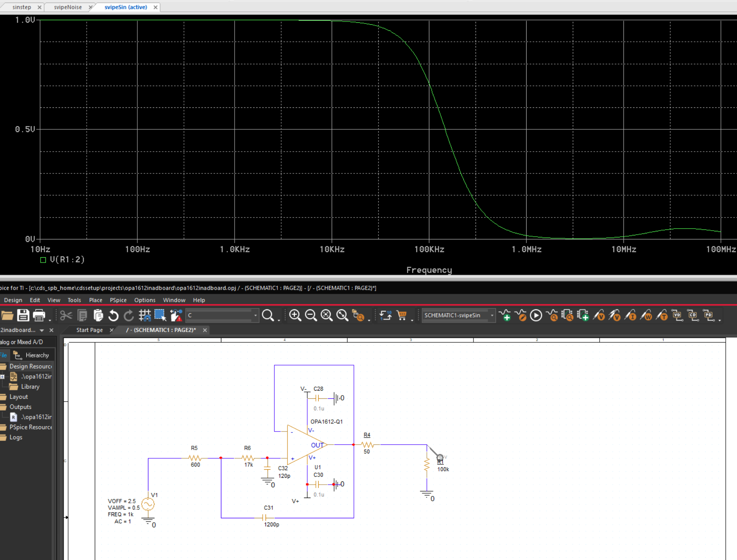Enable bias current display (CD)
The height and width of the screenshot is (560, 737).
click(693, 315)
